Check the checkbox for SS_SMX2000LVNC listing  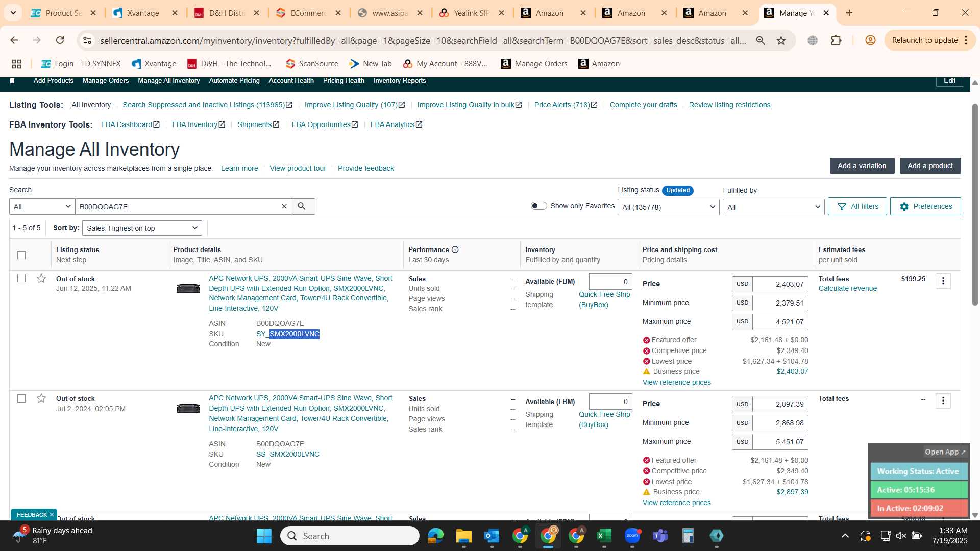click(x=21, y=398)
